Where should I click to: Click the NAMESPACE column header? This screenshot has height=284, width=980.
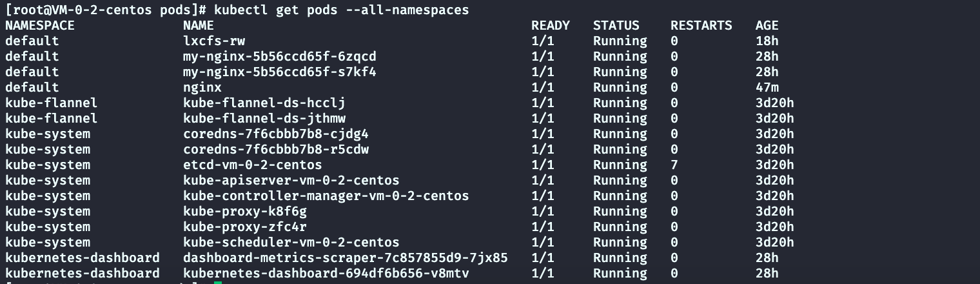[40, 26]
